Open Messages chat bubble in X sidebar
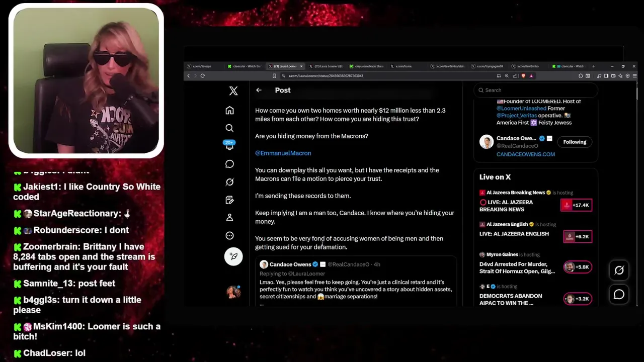Viewport: 644px width, 362px height. (229, 164)
